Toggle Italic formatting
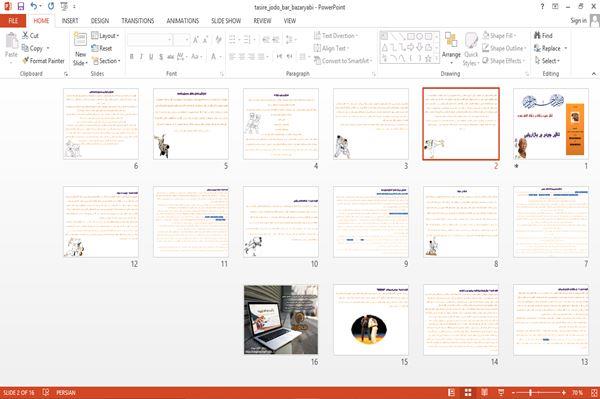 141,57
